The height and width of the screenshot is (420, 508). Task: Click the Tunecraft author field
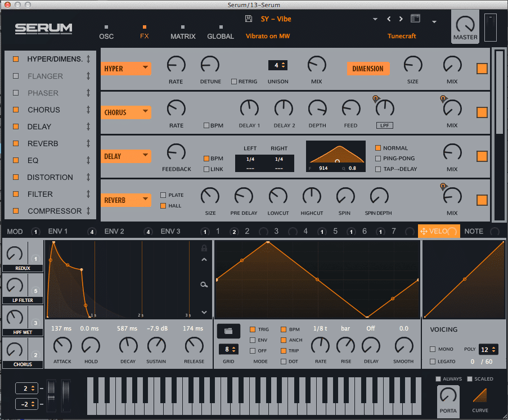402,36
